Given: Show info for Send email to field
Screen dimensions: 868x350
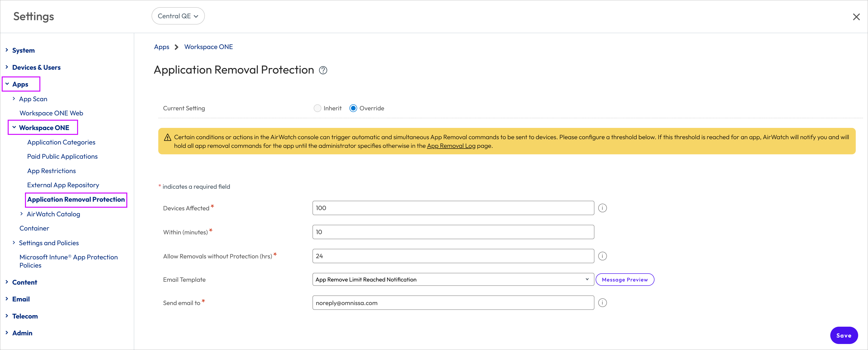Looking at the screenshot, I should [x=602, y=303].
